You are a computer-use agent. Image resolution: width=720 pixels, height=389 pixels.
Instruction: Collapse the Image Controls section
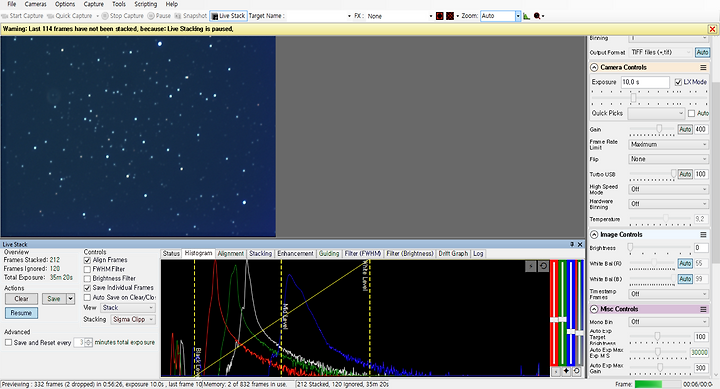[x=594, y=235]
